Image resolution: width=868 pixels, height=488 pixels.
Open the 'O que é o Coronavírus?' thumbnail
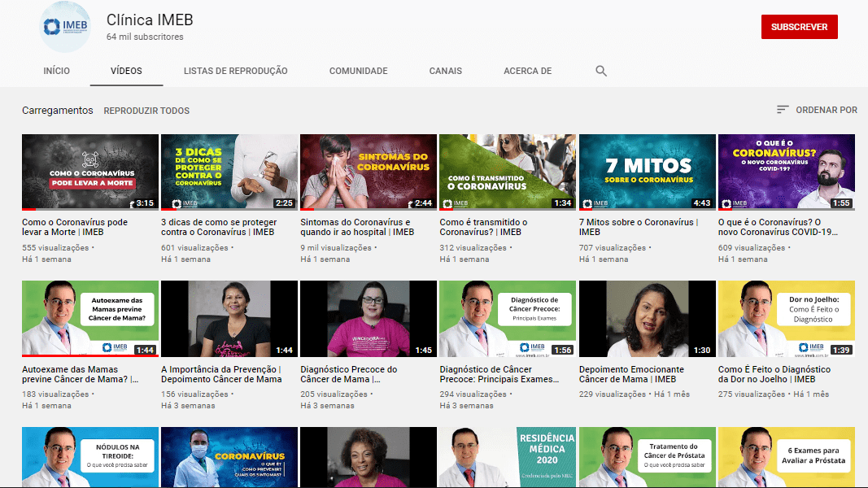pos(786,172)
